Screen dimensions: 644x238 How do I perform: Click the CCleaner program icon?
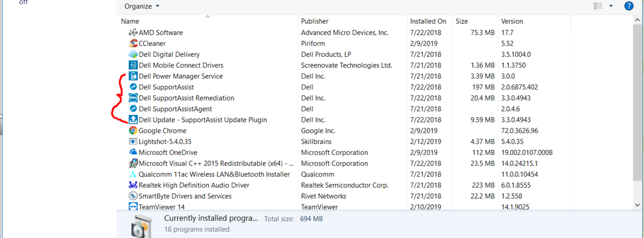tap(133, 43)
